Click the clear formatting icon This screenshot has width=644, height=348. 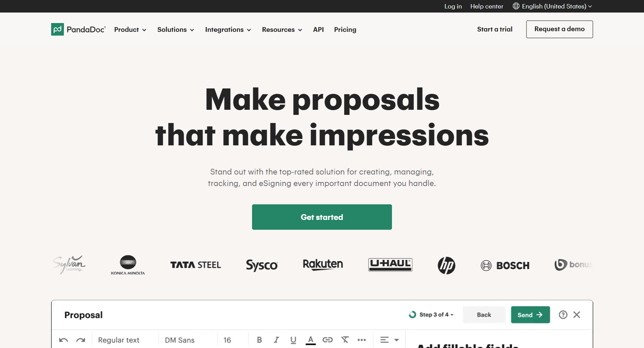tap(345, 340)
